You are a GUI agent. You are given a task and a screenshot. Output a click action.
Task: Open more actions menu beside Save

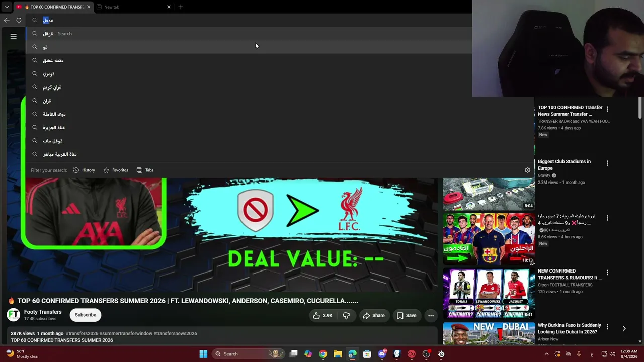tap(431, 316)
